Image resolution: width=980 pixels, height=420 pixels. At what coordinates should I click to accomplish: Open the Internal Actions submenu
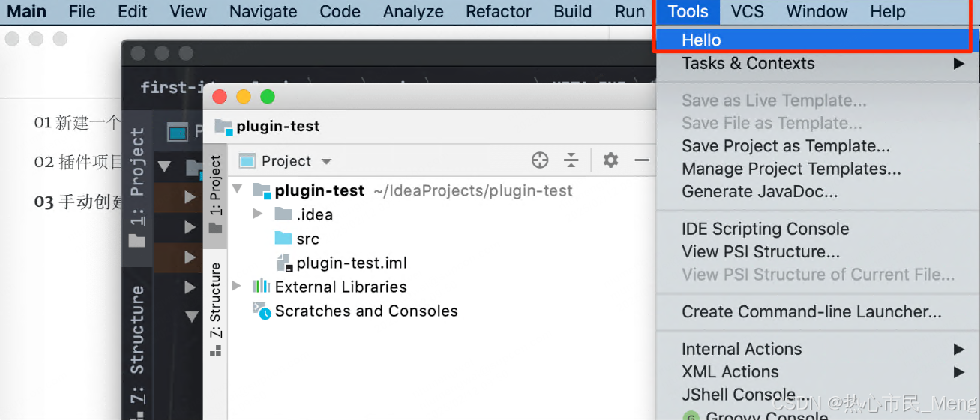[x=741, y=349]
